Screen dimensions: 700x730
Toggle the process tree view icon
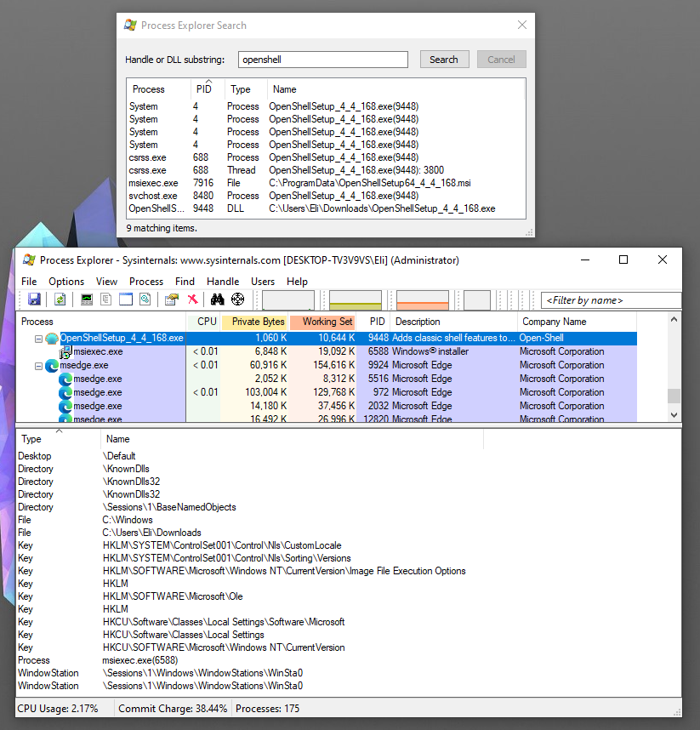(106, 299)
